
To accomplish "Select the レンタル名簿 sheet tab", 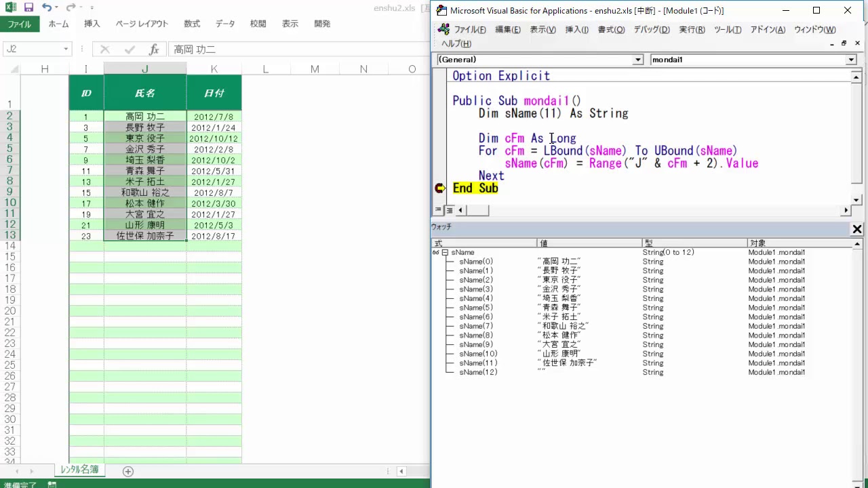I will pyautogui.click(x=79, y=470).
